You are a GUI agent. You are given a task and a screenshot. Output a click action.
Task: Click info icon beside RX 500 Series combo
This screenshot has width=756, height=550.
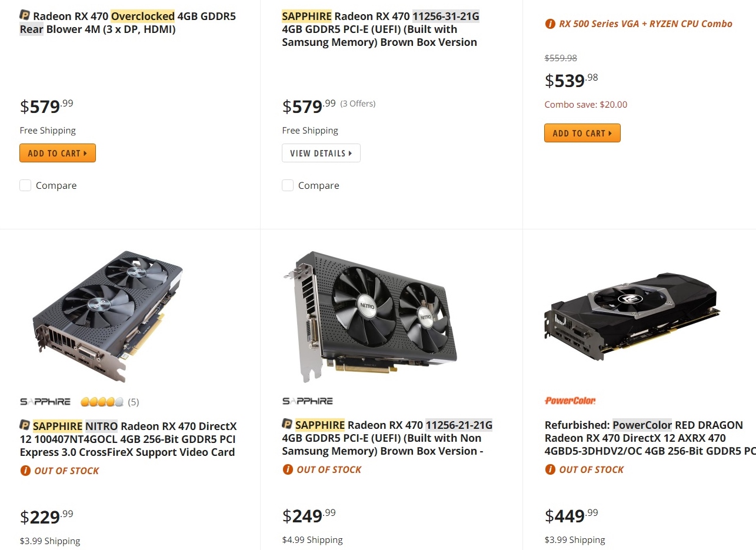550,24
